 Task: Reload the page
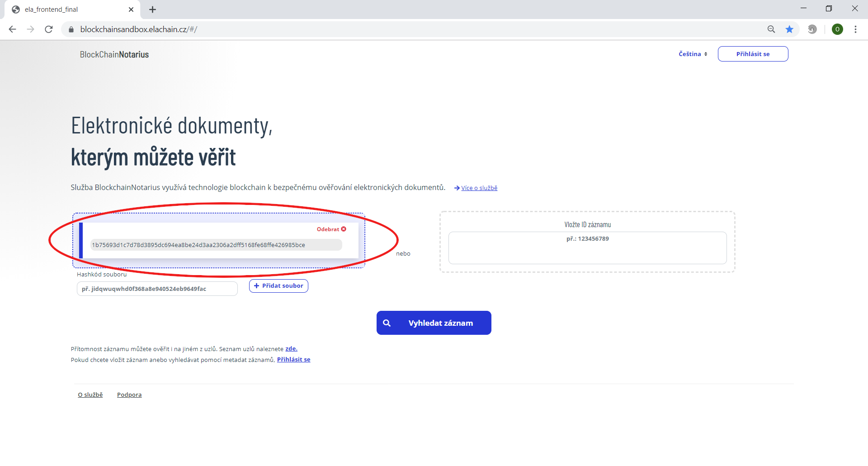[49, 29]
